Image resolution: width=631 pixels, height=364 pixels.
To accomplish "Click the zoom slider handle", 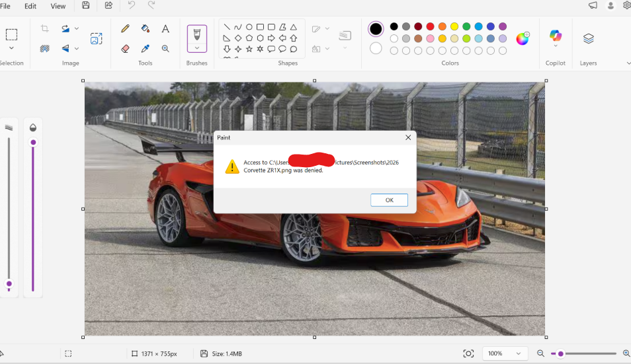I will 560,353.
